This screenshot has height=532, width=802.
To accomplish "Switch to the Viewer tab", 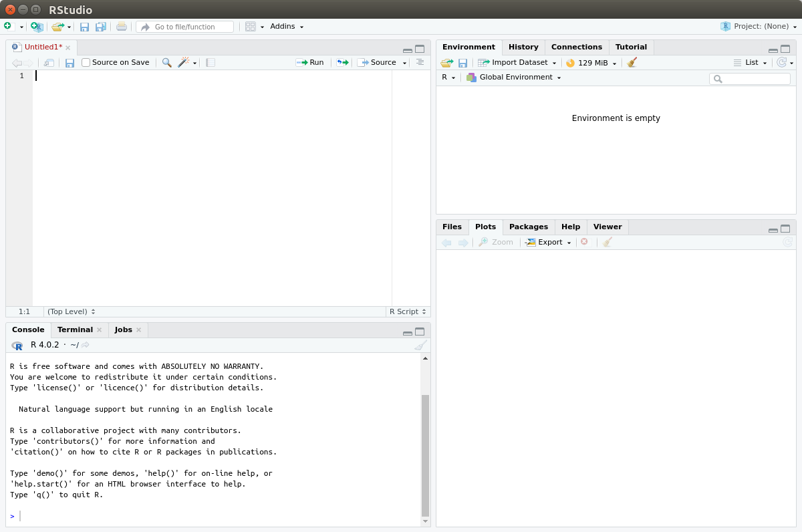I will tap(608, 227).
